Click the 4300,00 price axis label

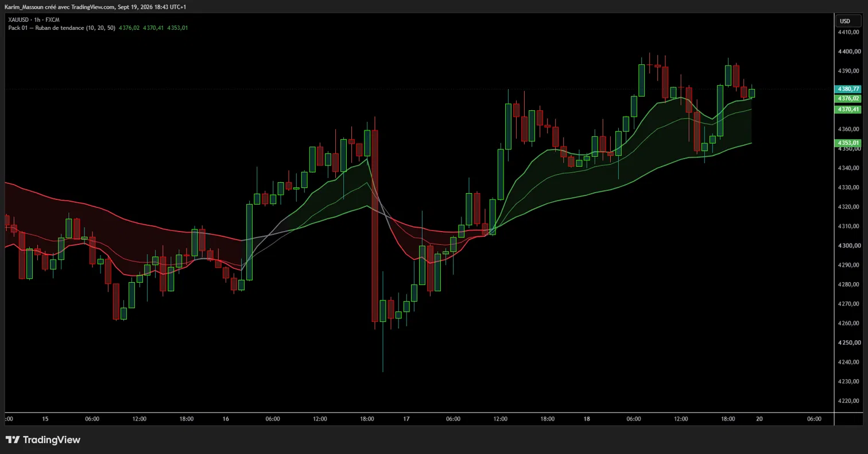click(x=848, y=246)
